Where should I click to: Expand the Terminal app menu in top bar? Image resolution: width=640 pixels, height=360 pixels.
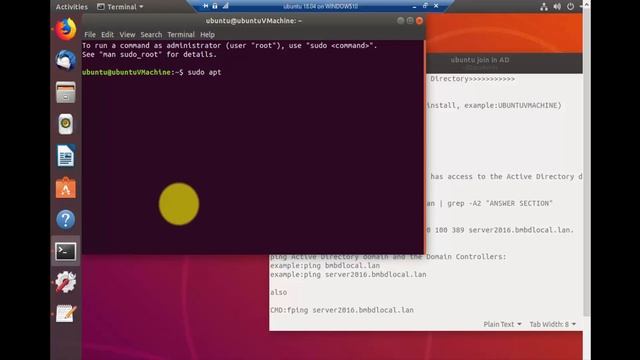pyautogui.click(x=120, y=7)
